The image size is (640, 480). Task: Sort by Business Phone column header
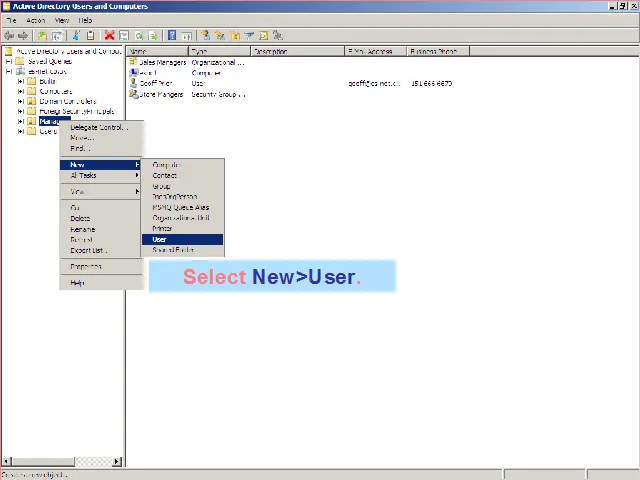(x=438, y=51)
